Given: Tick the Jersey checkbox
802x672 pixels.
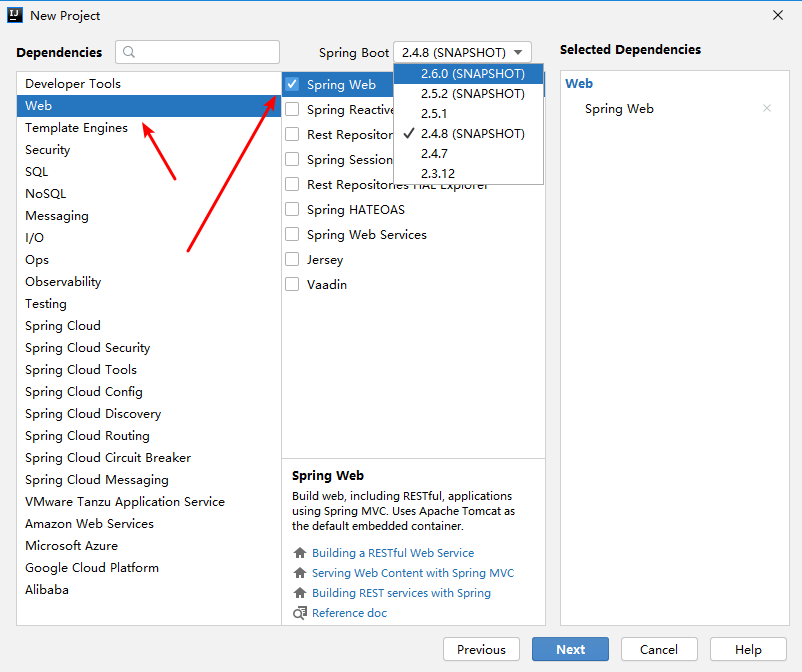Looking at the screenshot, I should click(292, 259).
